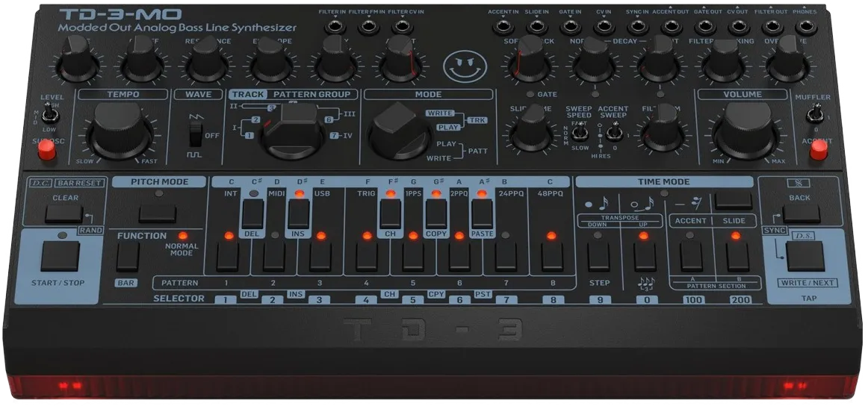The width and height of the screenshot is (868, 406).
Task: Click the Envelope knob
Action: 270,61
